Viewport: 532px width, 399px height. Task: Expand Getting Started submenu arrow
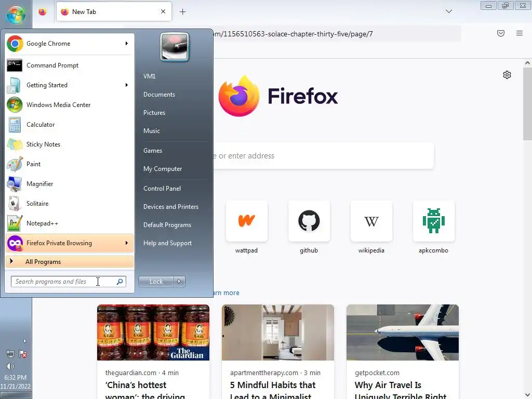(x=127, y=85)
